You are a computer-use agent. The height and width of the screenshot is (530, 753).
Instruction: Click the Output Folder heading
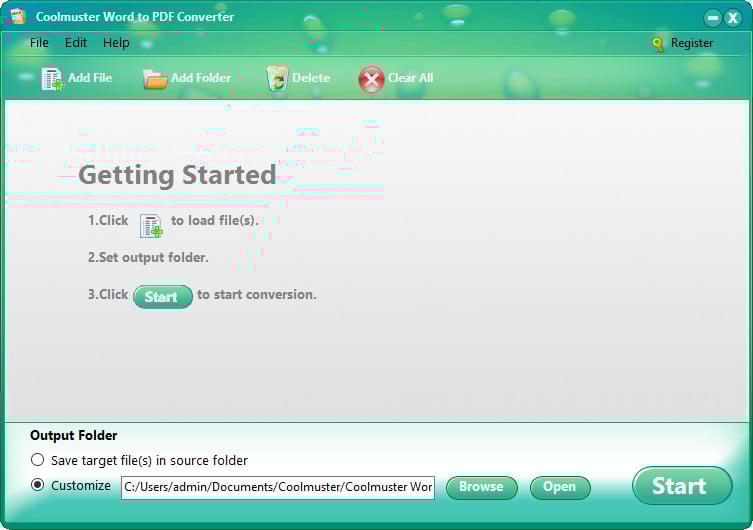coord(73,435)
